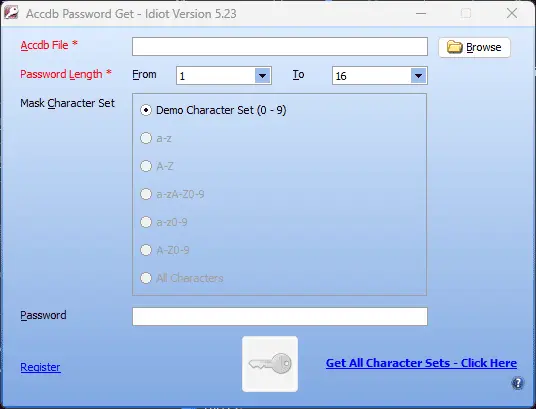The width and height of the screenshot is (536, 409).
Task: Open the Register link
Action: (40, 367)
